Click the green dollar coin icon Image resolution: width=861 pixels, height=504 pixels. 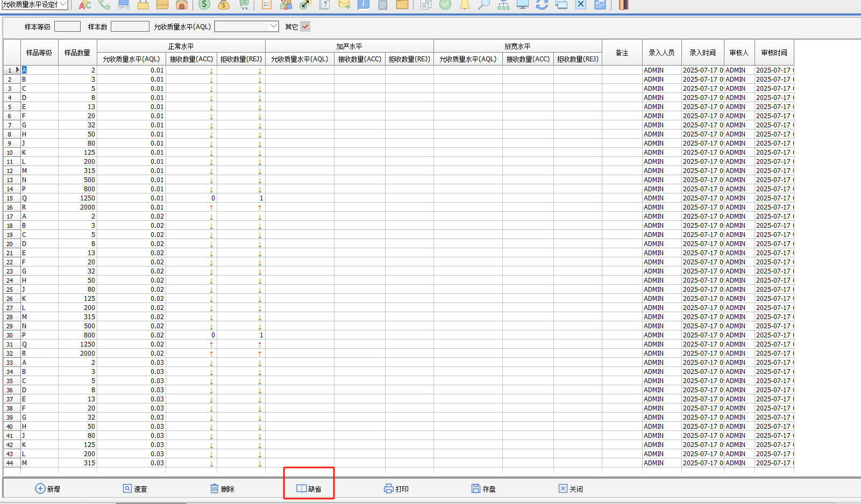point(204,5)
